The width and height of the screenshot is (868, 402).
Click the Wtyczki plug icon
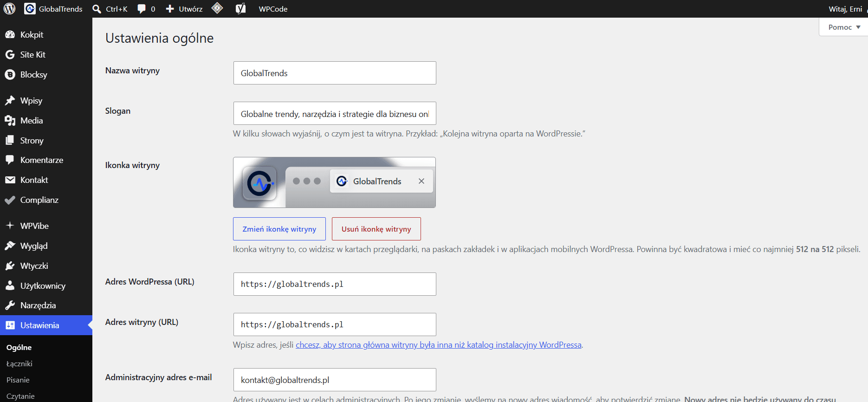10,266
